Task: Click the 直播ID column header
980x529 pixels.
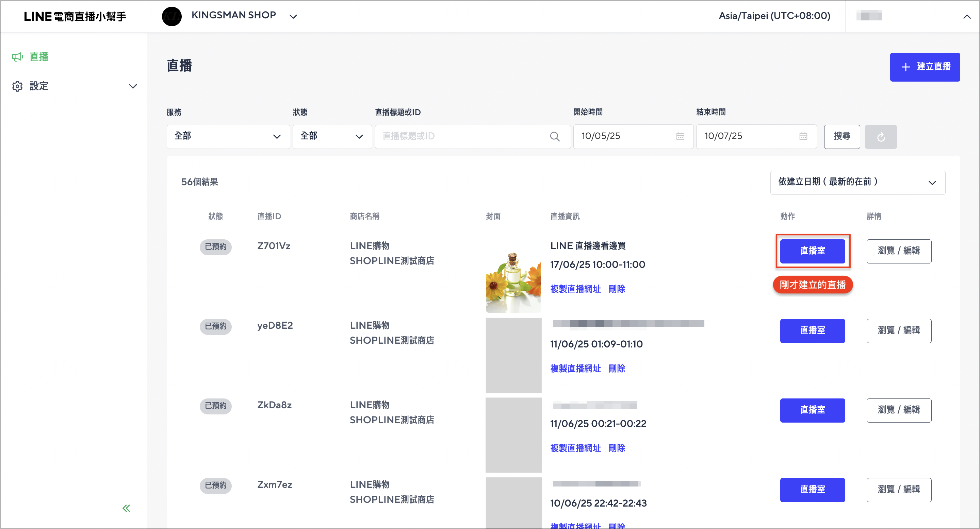Action: [x=269, y=217]
